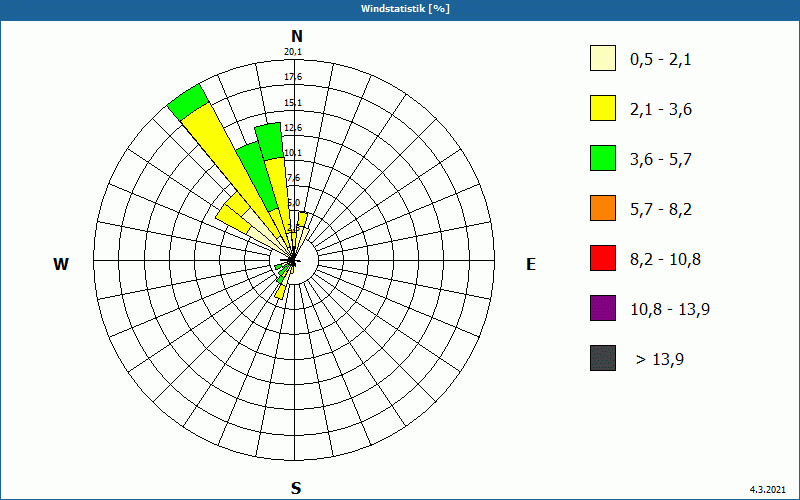Click the red 8,2 - 10,8 legend swatch
The height and width of the screenshot is (500, 800).
[x=603, y=258]
